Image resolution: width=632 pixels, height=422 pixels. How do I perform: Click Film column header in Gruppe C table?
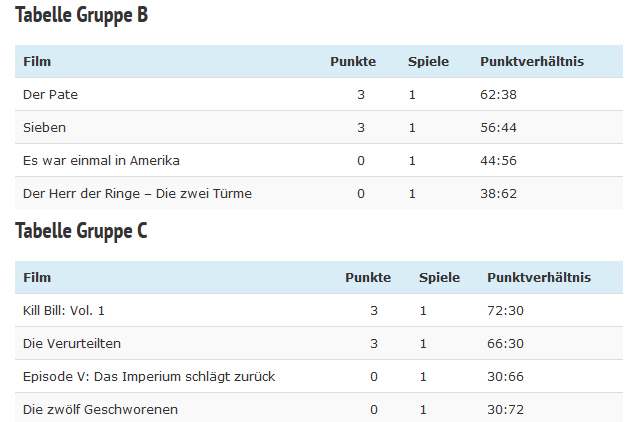pyautogui.click(x=37, y=278)
